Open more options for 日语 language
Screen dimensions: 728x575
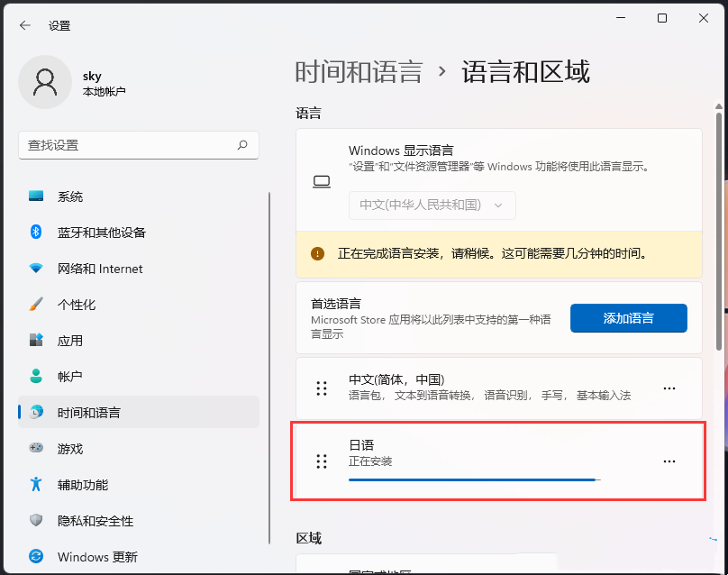point(669,461)
